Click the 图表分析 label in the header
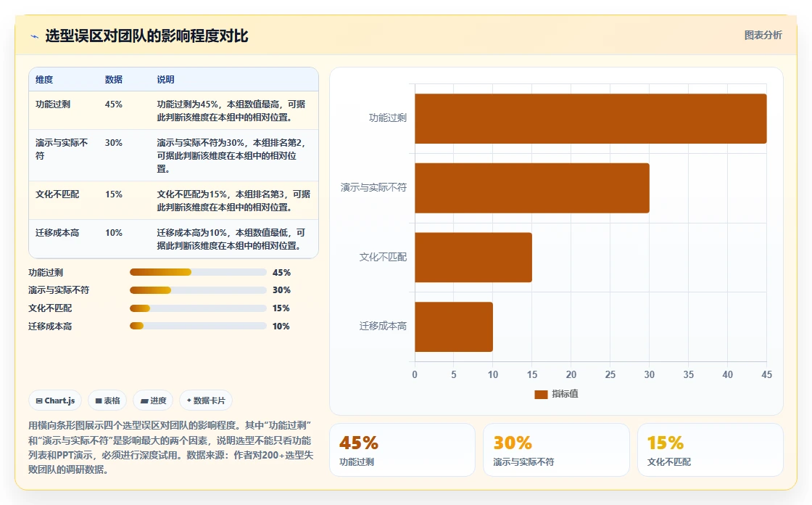Screen dimensions: 812x505 (763, 36)
